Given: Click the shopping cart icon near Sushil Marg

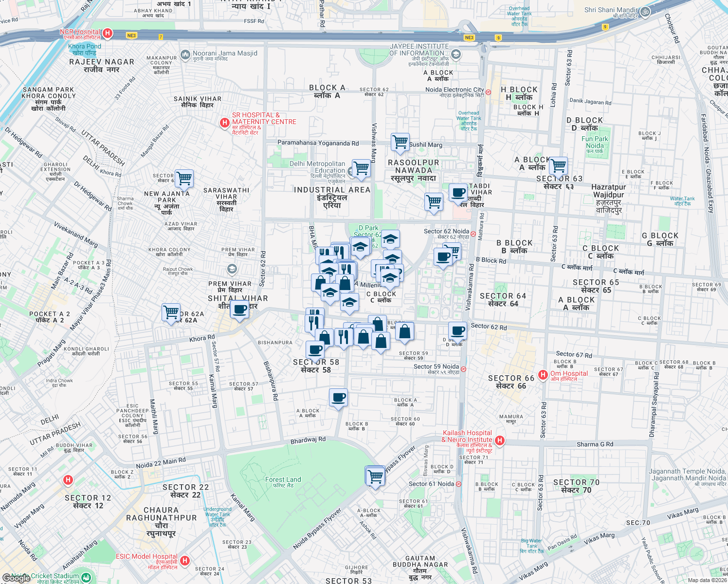Looking at the screenshot, I should click(x=400, y=142).
